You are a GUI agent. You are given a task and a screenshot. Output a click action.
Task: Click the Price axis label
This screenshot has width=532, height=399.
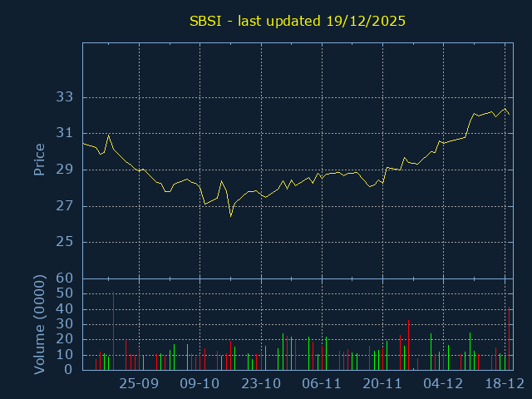(39, 160)
